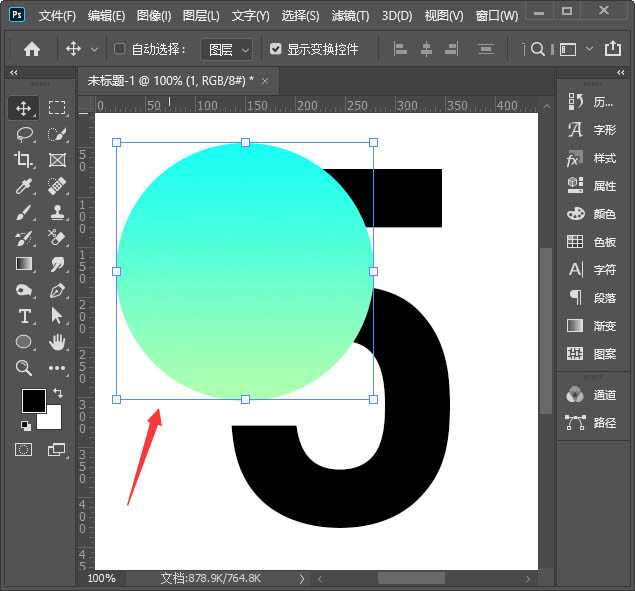
Task: Select the Crop tool
Action: point(24,160)
